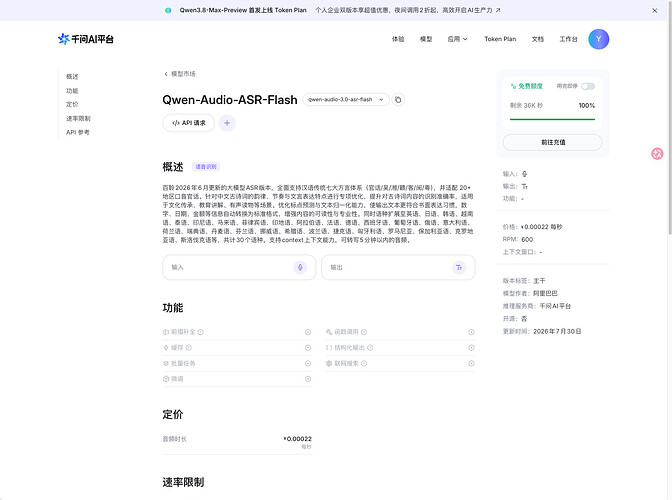This screenshot has width=672, height=500.
Task: Open the 工作台 nav item
Action: (568, 39)
